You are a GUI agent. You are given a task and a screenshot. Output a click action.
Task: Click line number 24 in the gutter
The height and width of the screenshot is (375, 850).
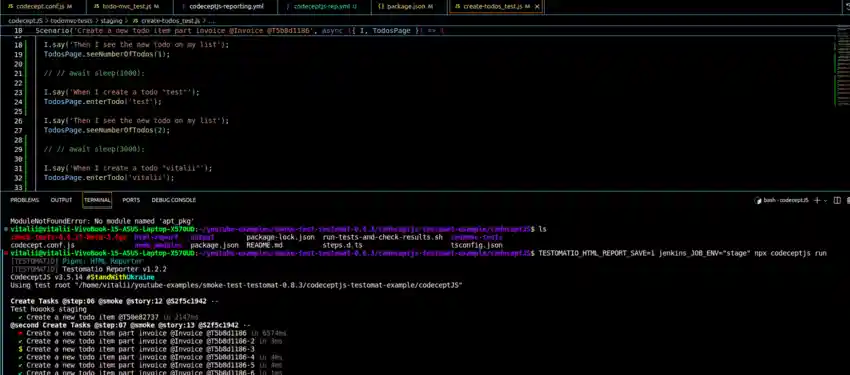point(18,101)
